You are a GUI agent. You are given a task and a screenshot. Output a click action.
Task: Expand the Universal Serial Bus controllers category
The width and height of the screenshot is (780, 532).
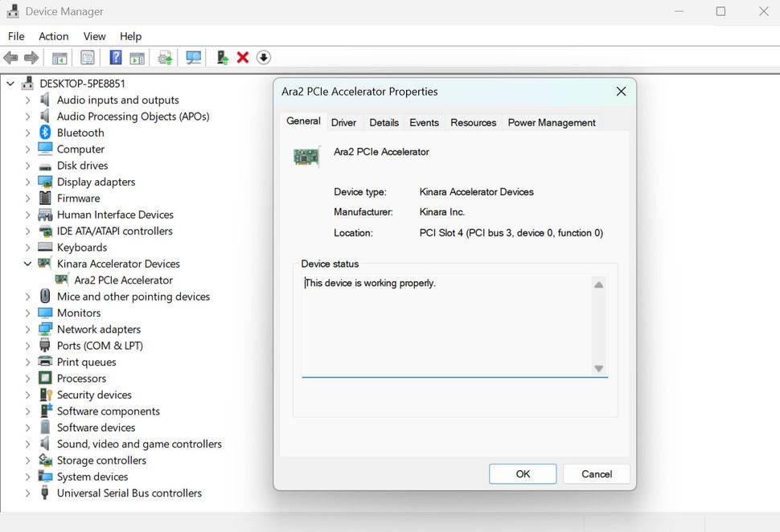(27, 493)
